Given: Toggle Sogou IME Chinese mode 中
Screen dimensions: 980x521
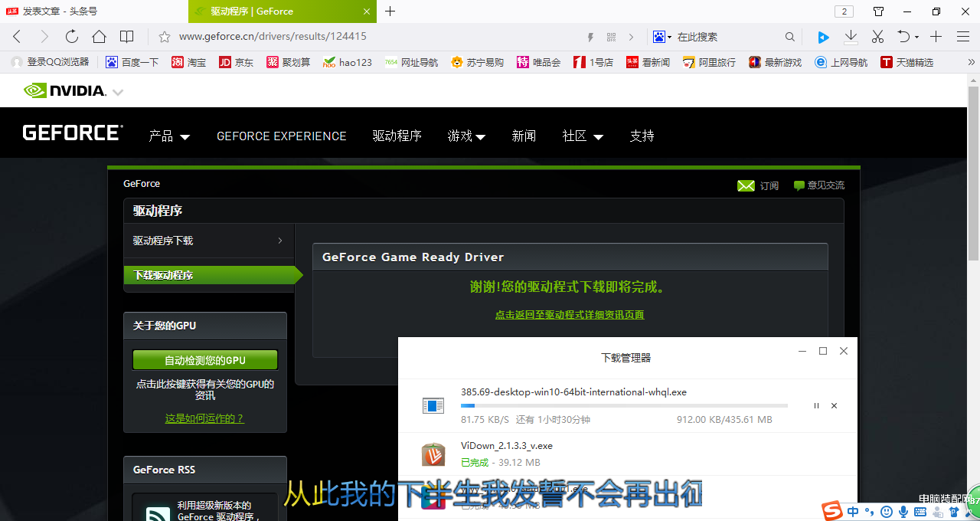Looking at the screenshot, I should pyautogui.click(x=853, y=511).
